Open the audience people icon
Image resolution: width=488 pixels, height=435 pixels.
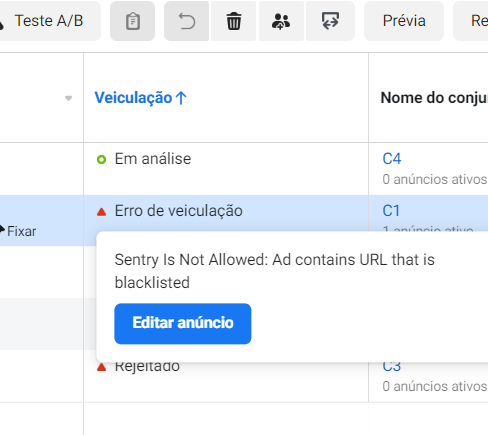281,21
